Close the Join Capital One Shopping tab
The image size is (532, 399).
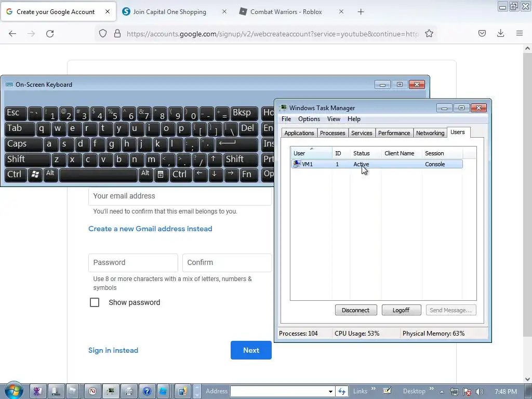[x=224, y=11]
